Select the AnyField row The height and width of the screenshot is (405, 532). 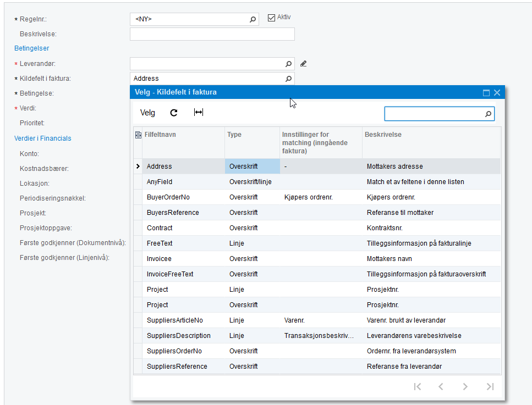coord(317,182)
